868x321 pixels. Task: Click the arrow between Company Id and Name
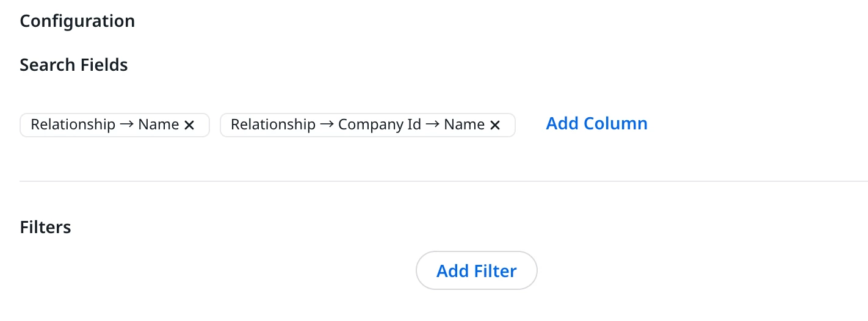(433, 124)
